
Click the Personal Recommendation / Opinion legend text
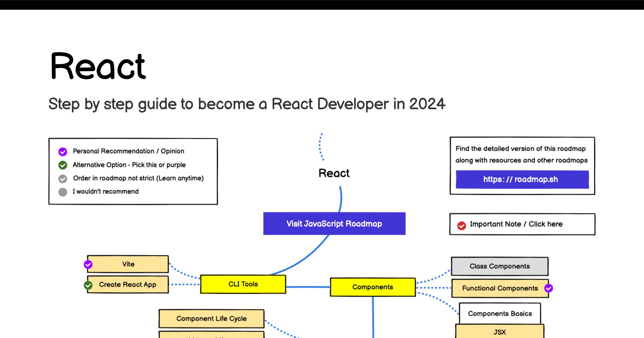click(129, 151)
